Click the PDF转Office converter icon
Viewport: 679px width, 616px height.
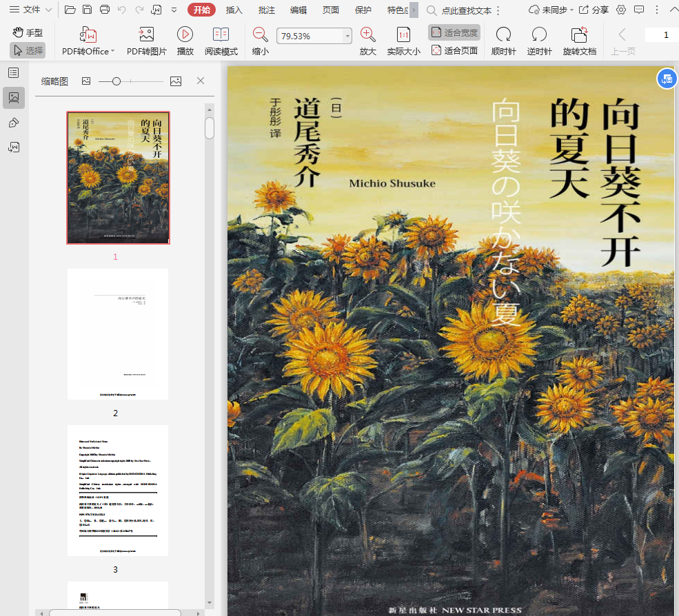pyautogui.click(x=88, y=34)
